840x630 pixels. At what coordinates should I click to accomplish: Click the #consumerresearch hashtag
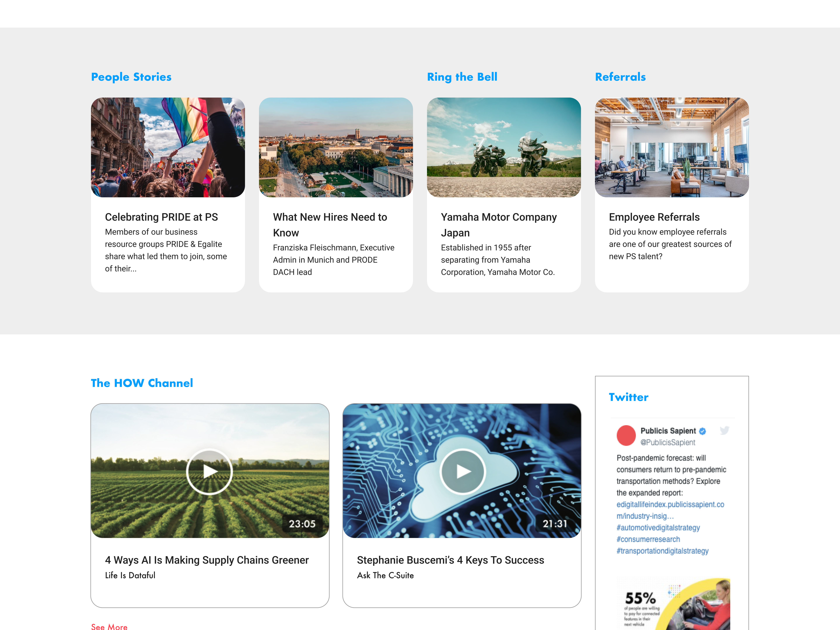(x=648, y=539)
